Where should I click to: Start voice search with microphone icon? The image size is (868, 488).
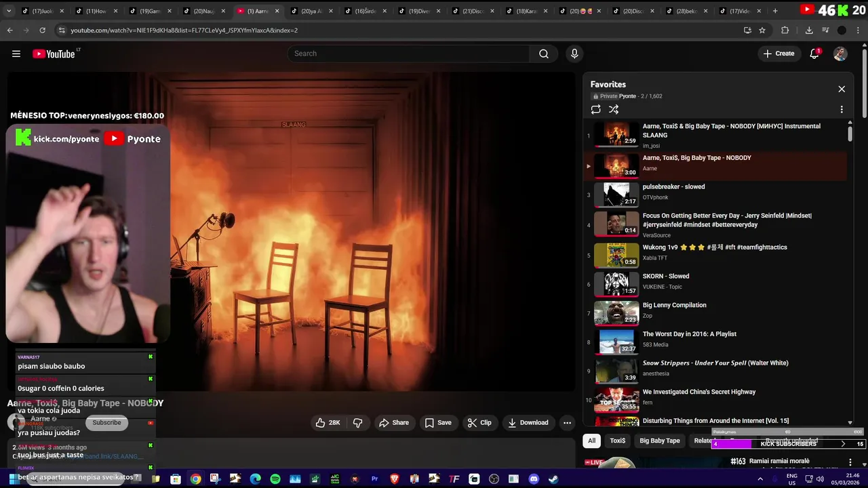point(574,54)
